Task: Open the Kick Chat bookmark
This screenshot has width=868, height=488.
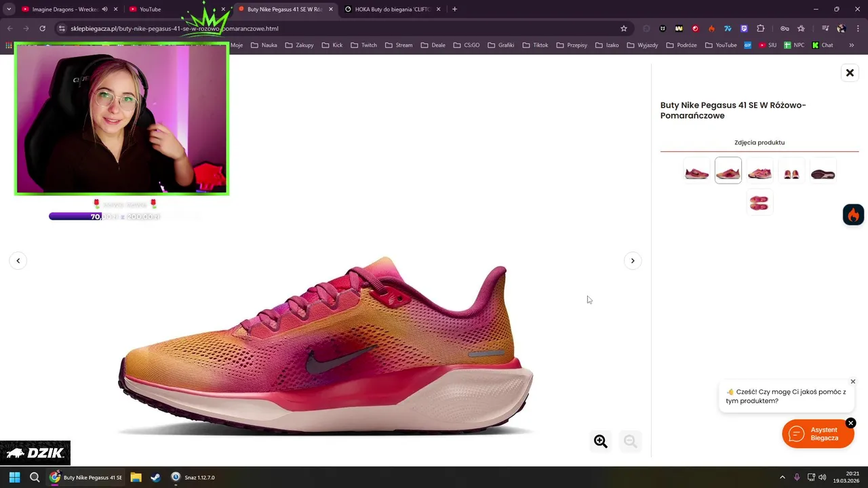Action: [x=823, y=45]
